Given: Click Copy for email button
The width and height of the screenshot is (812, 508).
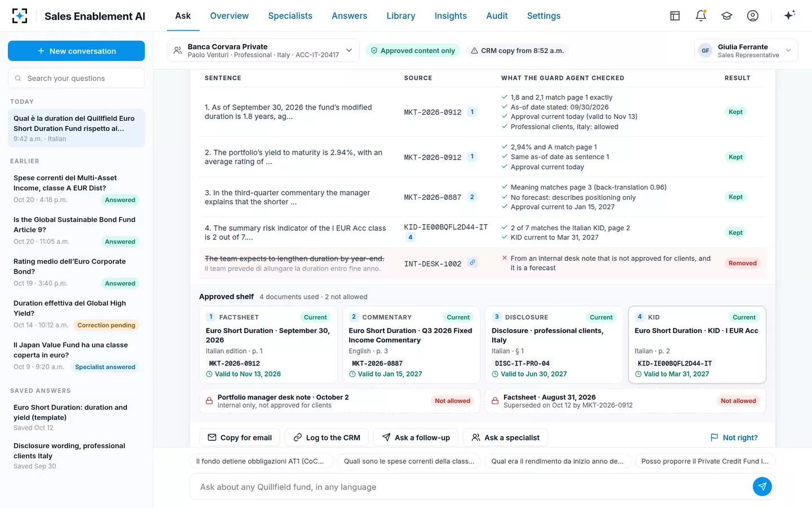Looking at the screenshot, I should point(240,437).
